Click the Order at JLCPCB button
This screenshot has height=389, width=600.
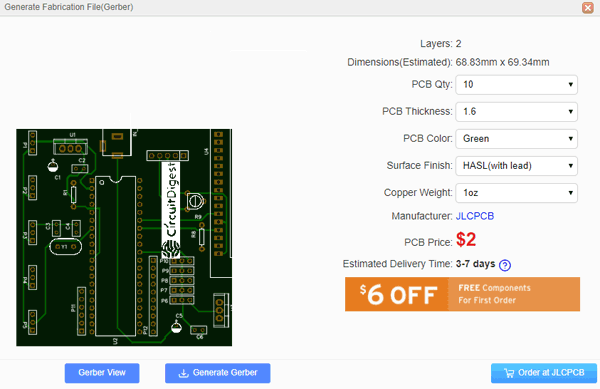pos(544,373)
